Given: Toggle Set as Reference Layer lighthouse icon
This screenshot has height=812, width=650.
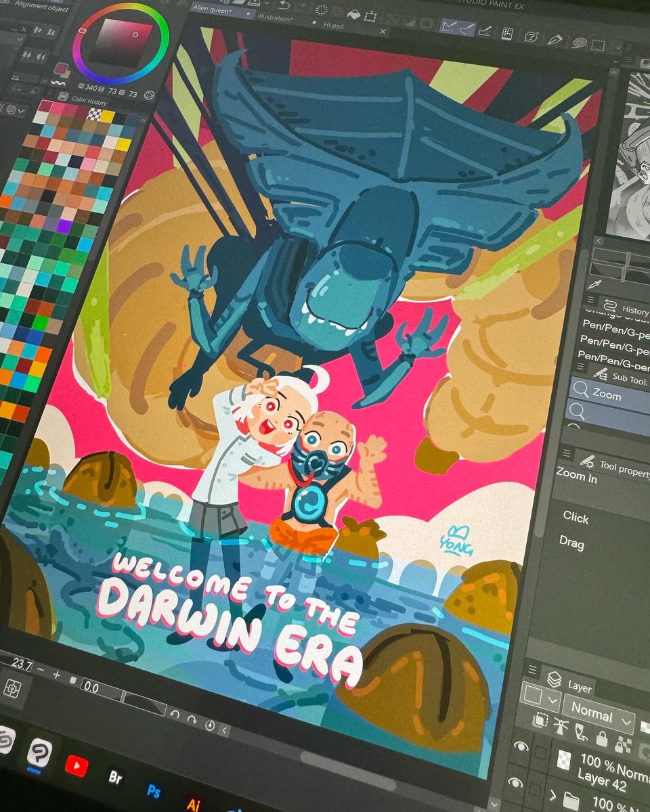Looking at the screenshot, I should 561,727.
